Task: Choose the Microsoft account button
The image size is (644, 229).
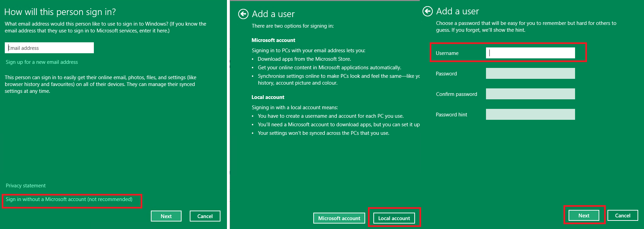Action: pyautogui.click(x=339, y=218)
